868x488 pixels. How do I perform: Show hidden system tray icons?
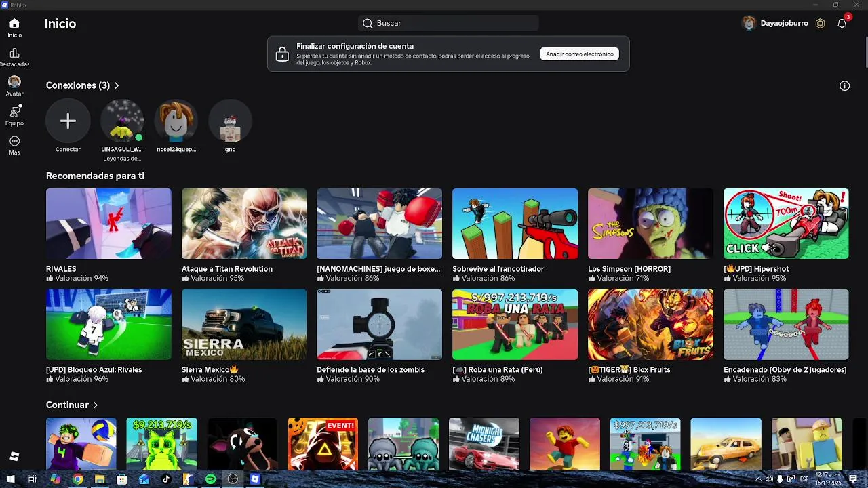point(758,479)
